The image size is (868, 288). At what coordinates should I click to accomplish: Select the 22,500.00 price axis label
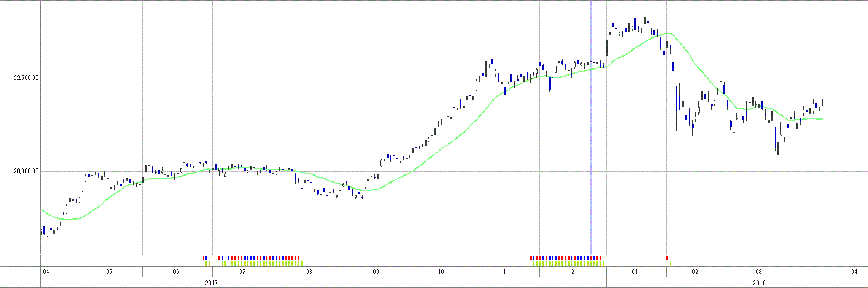[x=26, y=78]
